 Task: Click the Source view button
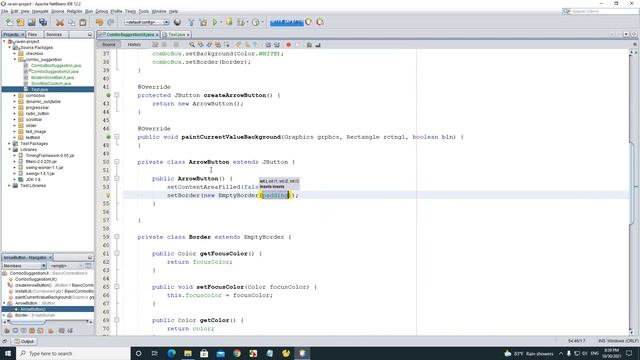point(109,44)
